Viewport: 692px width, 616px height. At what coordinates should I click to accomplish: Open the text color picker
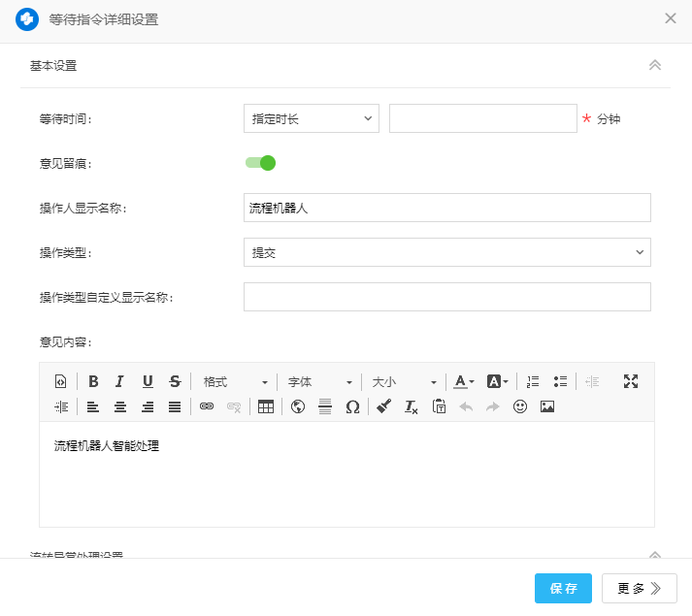click(x=464, y=382)
